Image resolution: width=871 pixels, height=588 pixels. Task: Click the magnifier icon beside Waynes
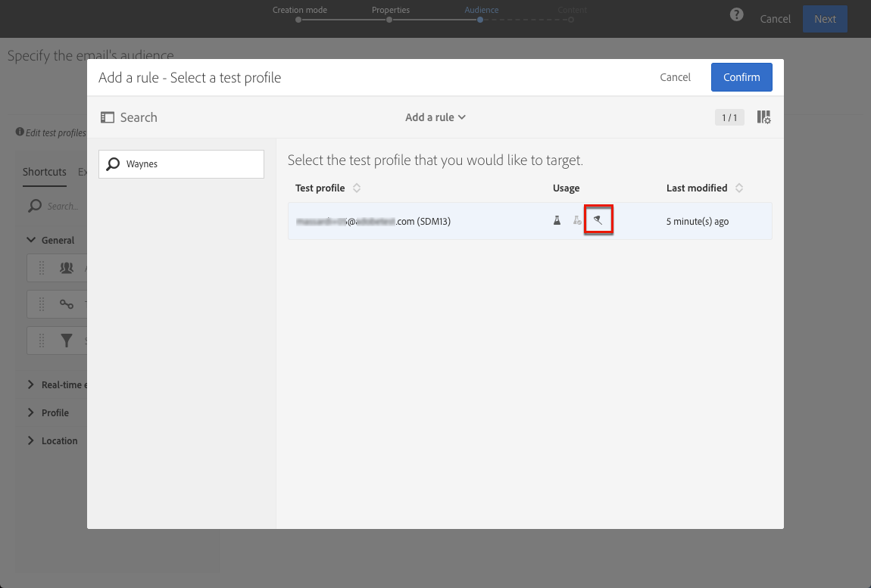tap(114, 163)
